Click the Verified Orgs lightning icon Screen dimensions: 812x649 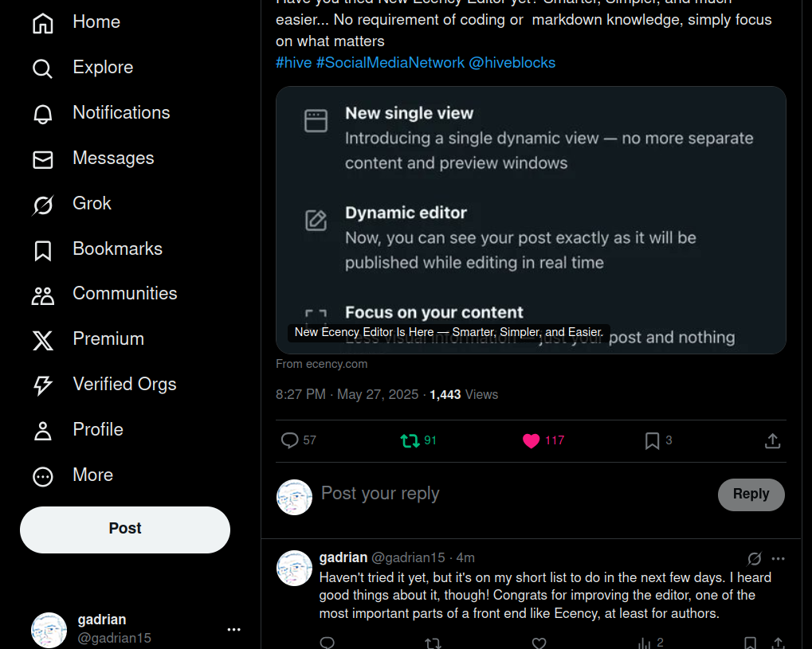pos(42,385)
